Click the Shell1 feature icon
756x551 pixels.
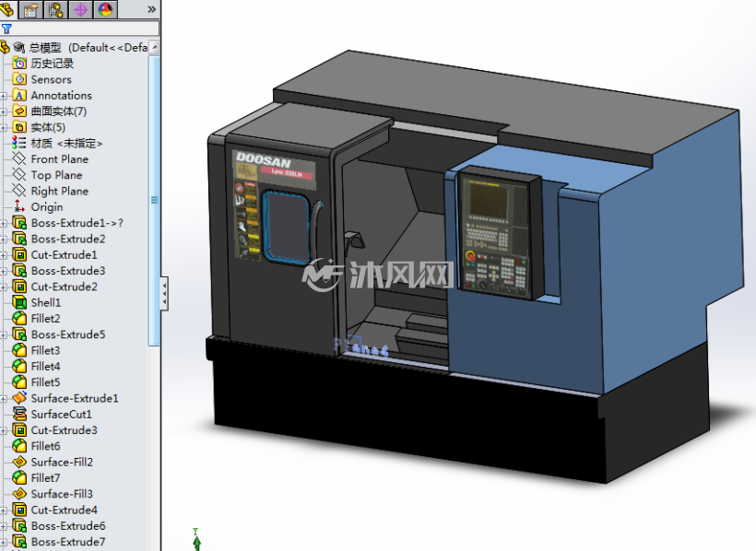pyautogui.click(x=19, y=302)
